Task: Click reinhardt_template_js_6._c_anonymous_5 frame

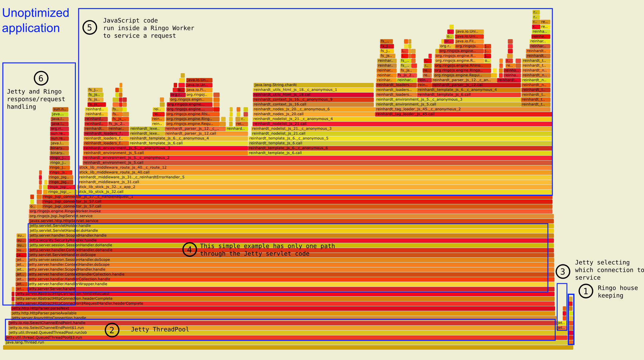Action: tap(400, 138)
